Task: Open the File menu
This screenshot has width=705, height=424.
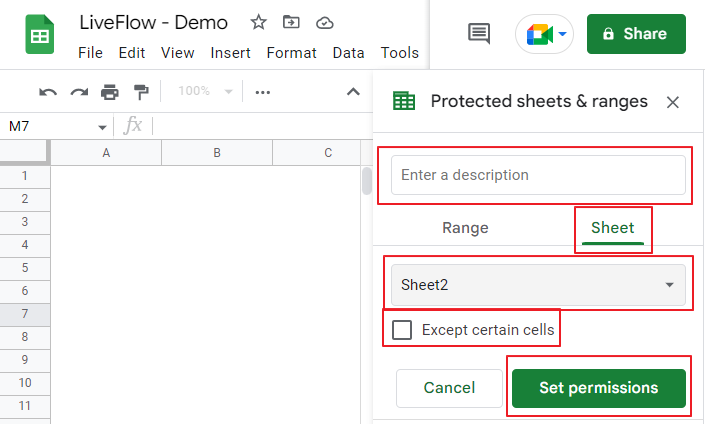Action: (x=90, y=53)
